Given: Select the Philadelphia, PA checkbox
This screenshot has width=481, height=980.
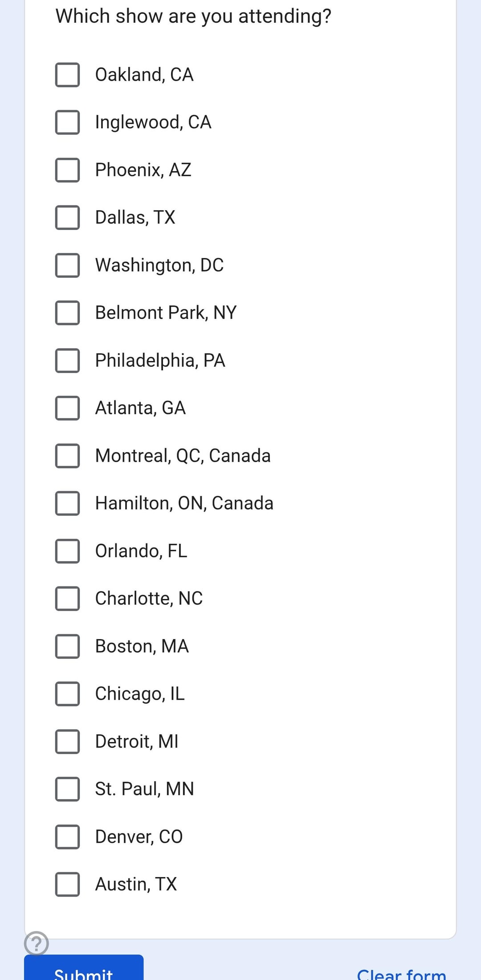Looking at the screenshot, I should pyautogui.click(x=67, y=361).
